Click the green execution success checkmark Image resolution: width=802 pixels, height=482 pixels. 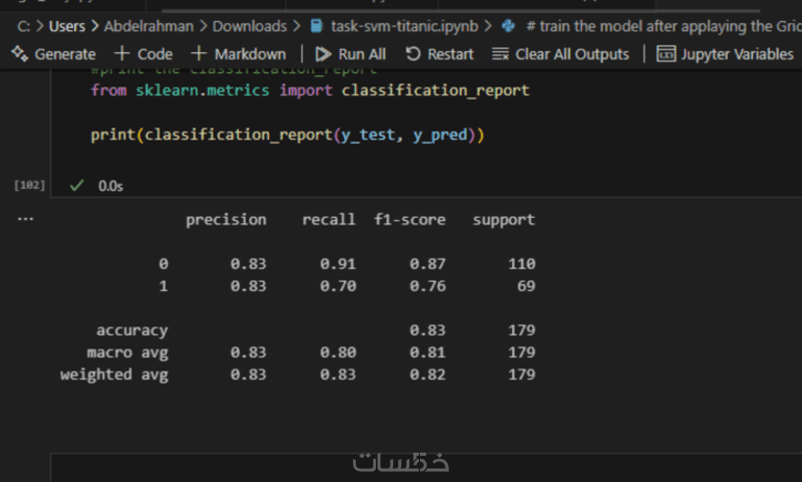(x=77, y=185)
